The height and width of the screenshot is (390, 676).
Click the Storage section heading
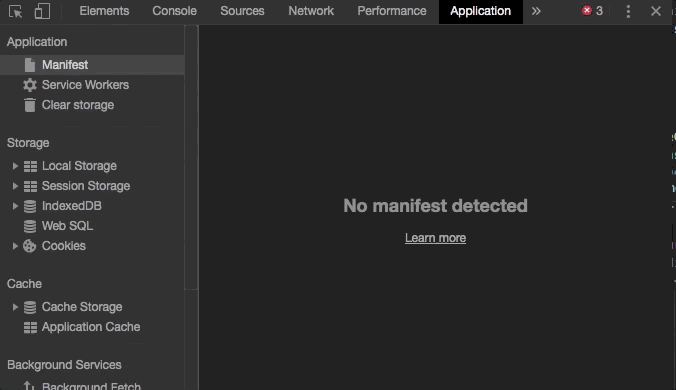pos(28,143)
